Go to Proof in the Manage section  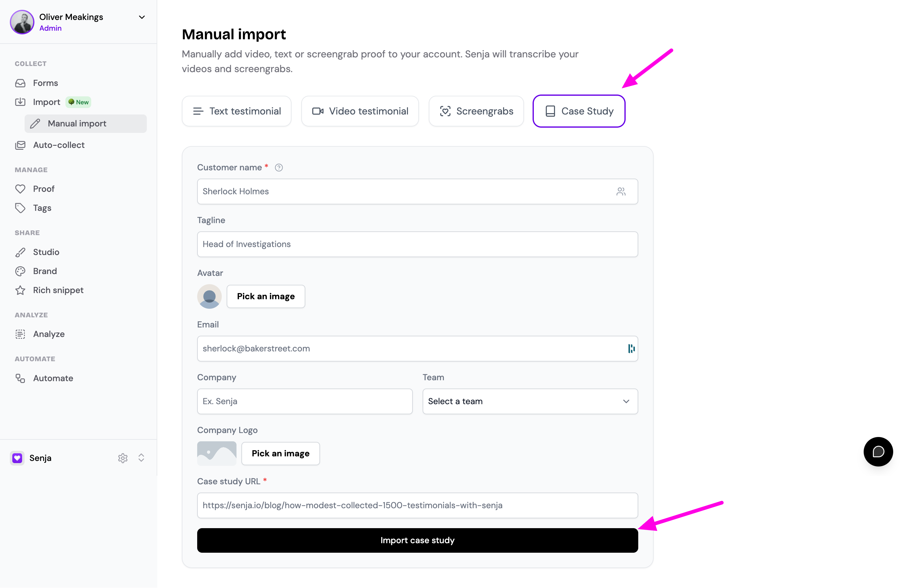pyautogui.click(x=43, y=189)
